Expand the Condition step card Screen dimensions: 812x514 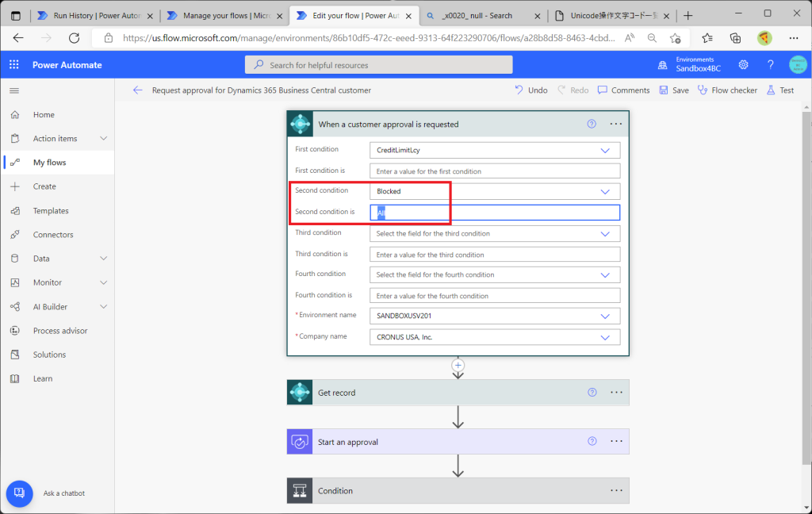pos(458,491)
